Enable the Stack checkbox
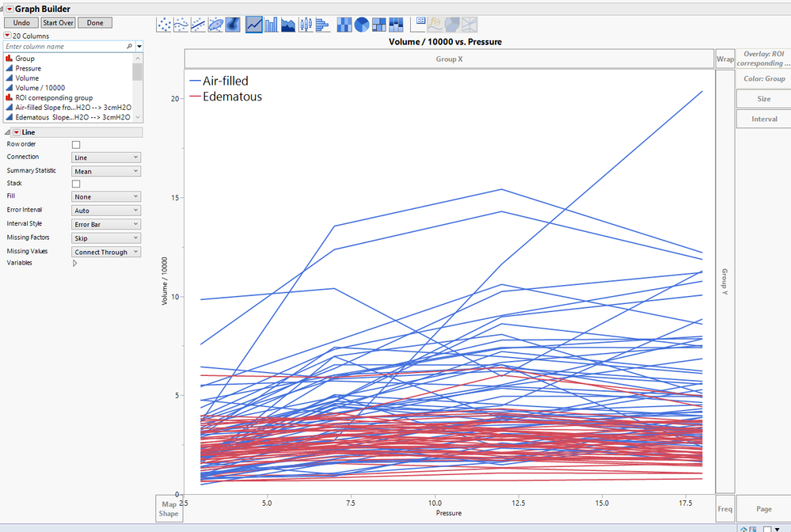The width and height of the screenshot is (791, 532). tap(75, 183)
